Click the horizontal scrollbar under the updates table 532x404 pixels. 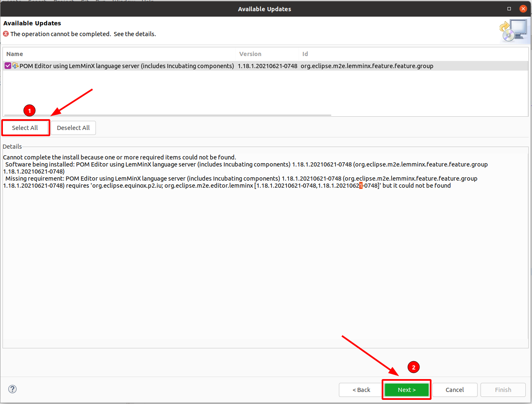(167, 115)
